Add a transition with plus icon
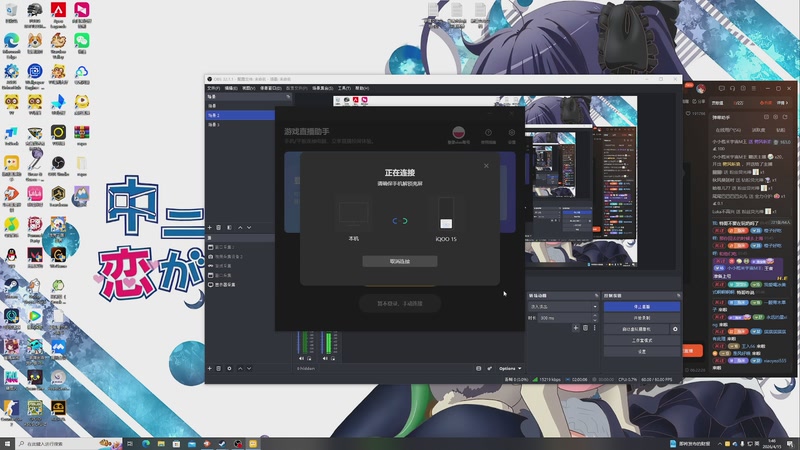800x450 pixels. coord(576,328)
